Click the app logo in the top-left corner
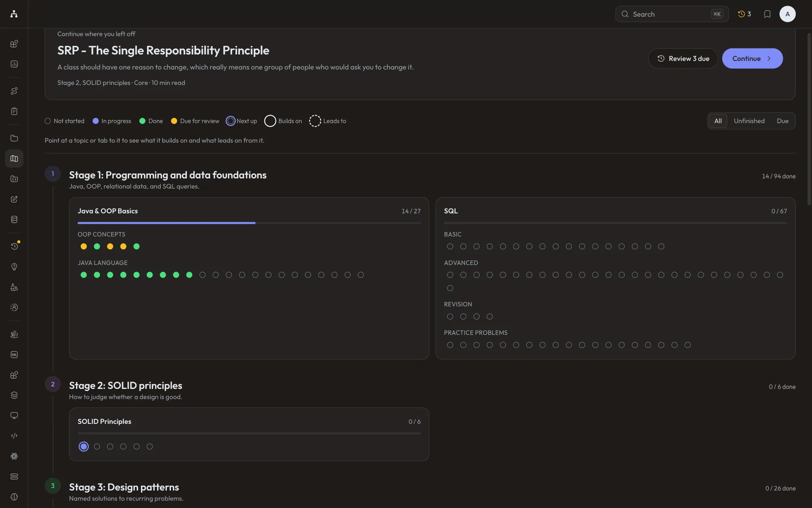 pos(14,14)
